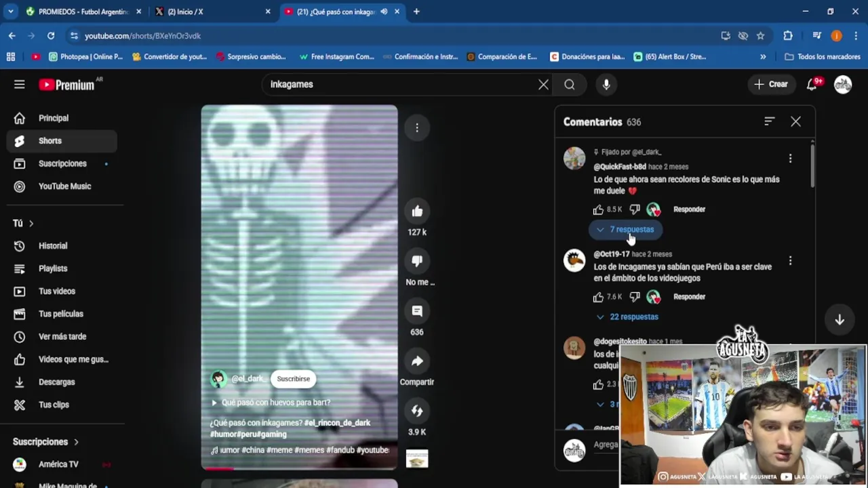Dislike @QuickFast-b8d's comment
The image size is (868, 488).
[x=635, y=209]
